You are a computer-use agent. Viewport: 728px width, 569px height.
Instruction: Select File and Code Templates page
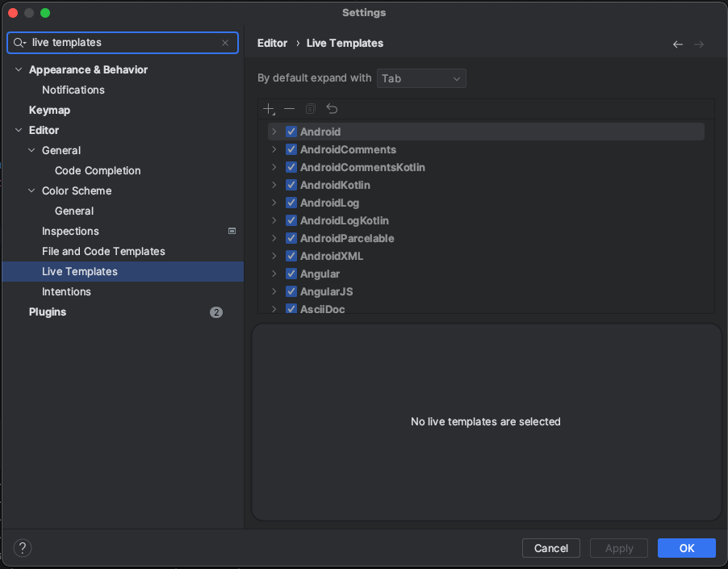coord(103,251)
